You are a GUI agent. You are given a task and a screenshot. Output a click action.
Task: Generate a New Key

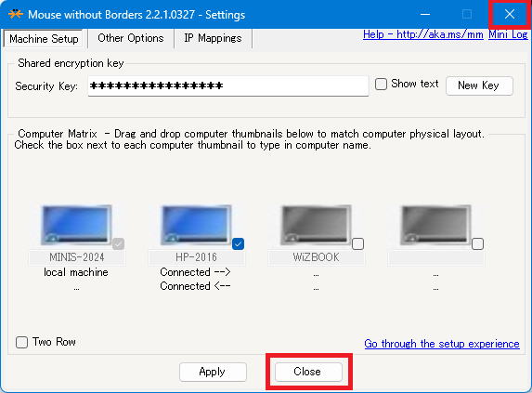[479, 85]
